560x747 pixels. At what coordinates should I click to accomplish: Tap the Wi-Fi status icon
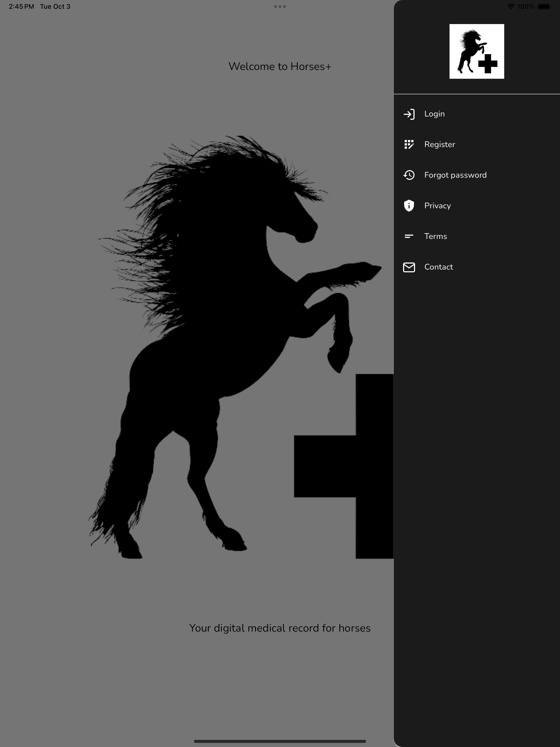pos(511,6)
